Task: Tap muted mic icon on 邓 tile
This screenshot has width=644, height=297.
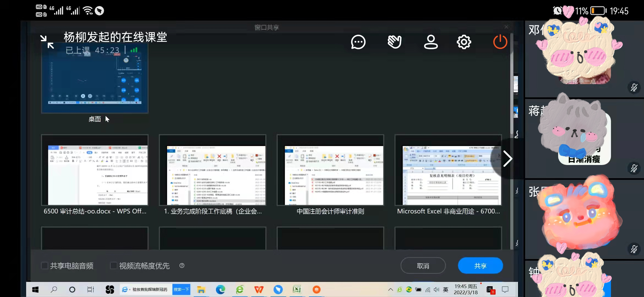Action: (634, 88)
